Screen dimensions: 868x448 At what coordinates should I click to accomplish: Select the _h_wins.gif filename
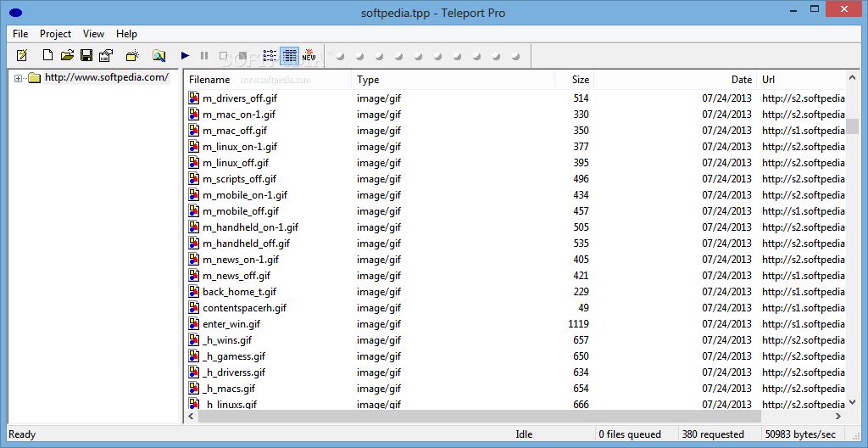[227, 340]
